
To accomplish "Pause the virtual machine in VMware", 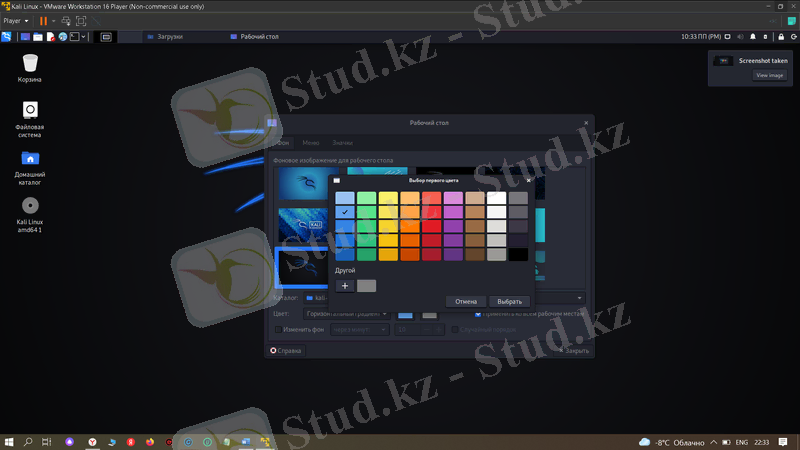I will pyautogui.click(x=43, y=21).
